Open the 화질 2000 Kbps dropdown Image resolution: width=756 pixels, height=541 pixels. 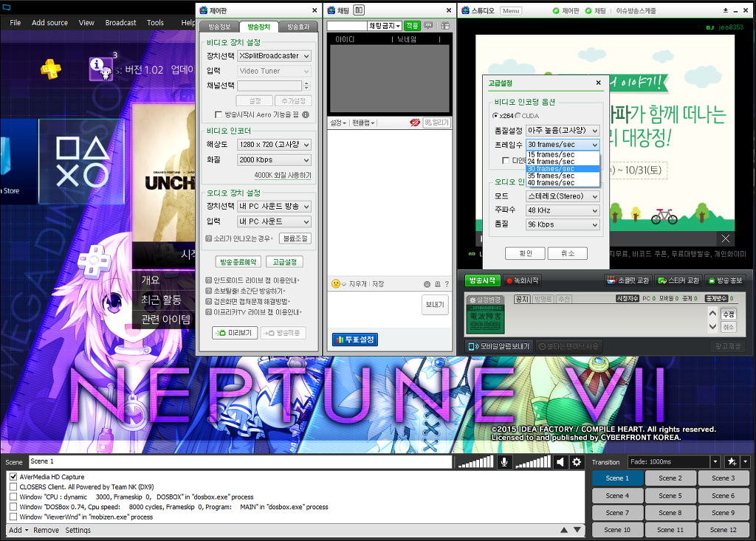tap(274, 160)
